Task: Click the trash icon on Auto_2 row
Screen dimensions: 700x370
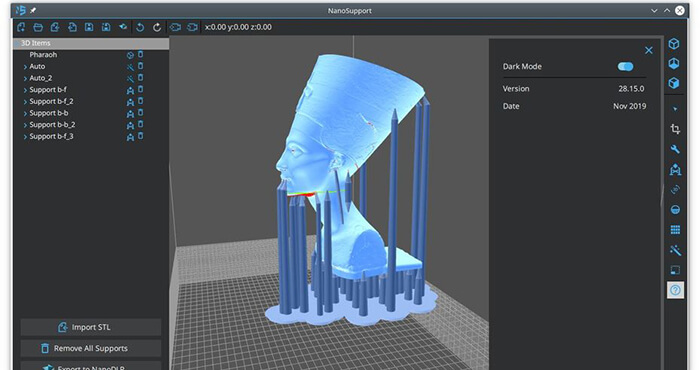Action: pyautogui.click(x=140, y=78)
